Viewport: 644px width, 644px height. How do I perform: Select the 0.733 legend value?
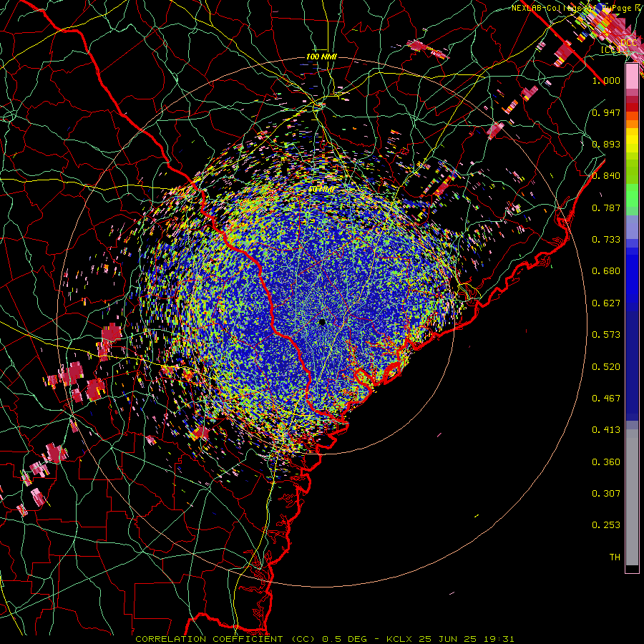tap(606, 240)
